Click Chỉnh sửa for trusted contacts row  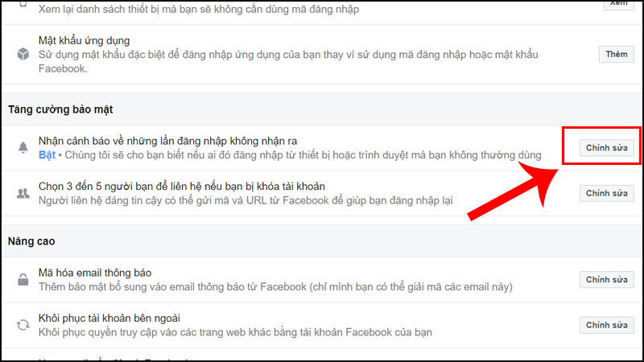[607, 193]
